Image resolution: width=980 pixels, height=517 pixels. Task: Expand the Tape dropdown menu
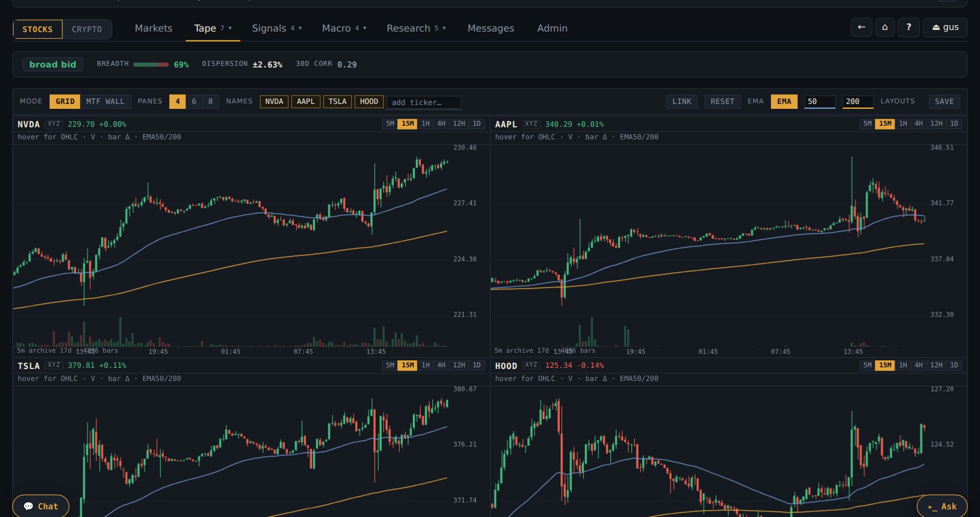[213, 28]
